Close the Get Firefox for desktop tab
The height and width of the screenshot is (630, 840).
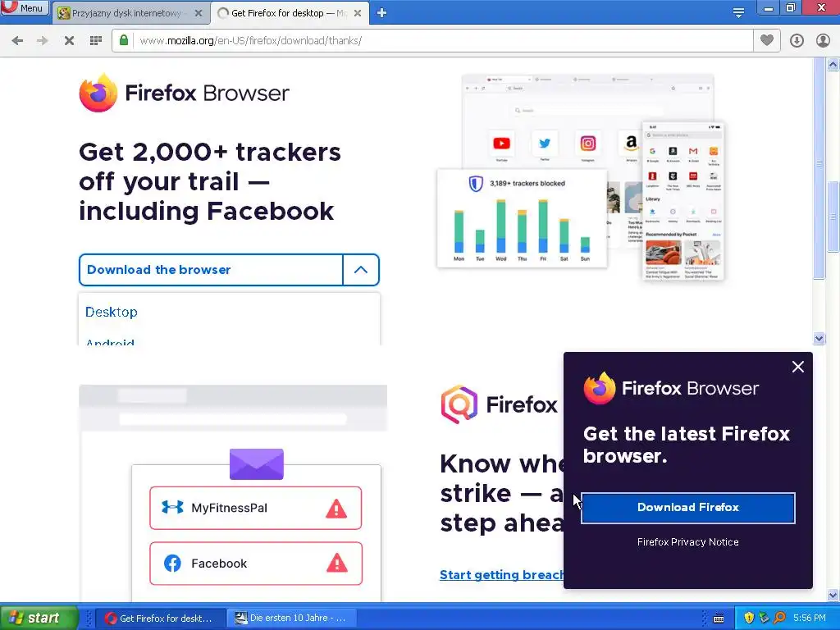358,13
